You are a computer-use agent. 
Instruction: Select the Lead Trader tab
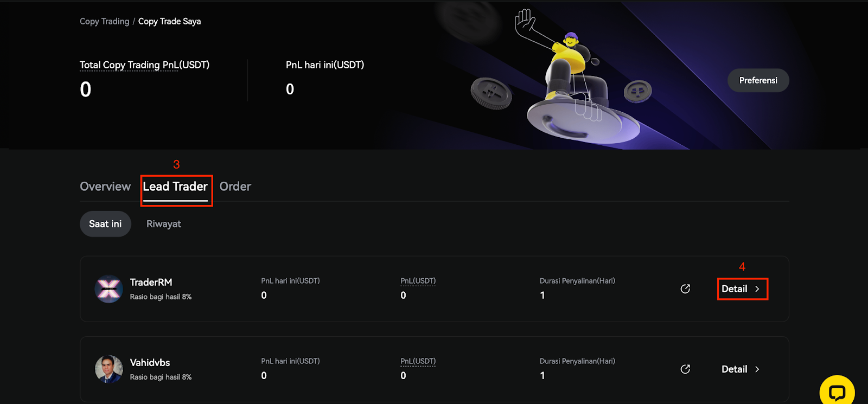[175, 187]
